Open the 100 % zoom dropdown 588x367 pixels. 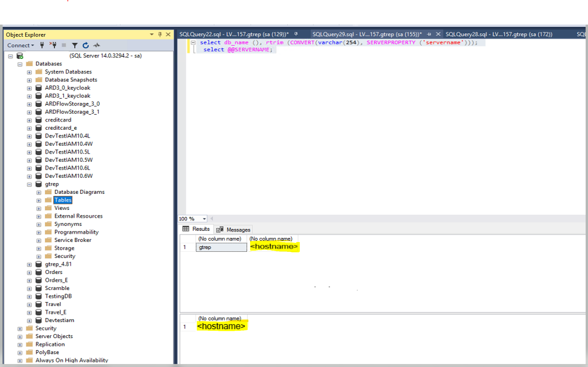point(204,219)
